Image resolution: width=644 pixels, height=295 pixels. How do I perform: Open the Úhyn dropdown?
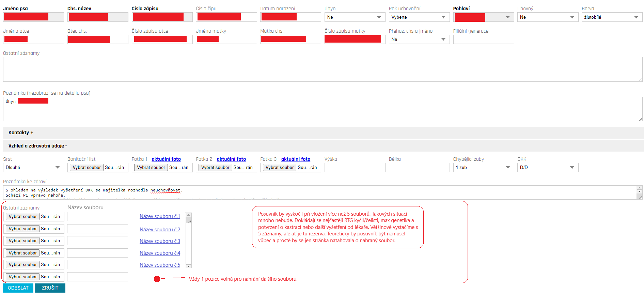[x=354, y=17]
